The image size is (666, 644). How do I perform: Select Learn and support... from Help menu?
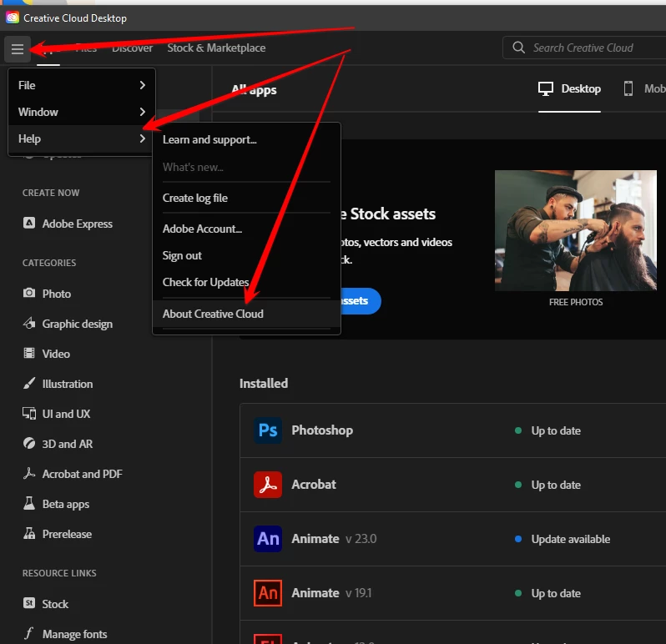click(209, 139)
